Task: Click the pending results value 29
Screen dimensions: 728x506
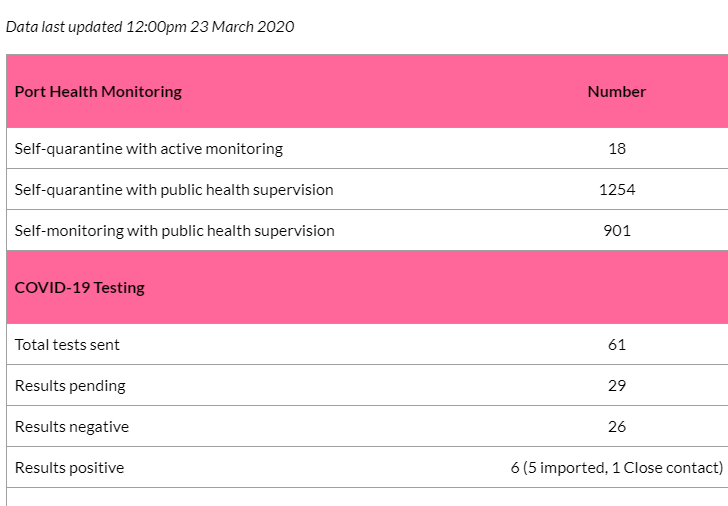Action: (x=617, y=386)
